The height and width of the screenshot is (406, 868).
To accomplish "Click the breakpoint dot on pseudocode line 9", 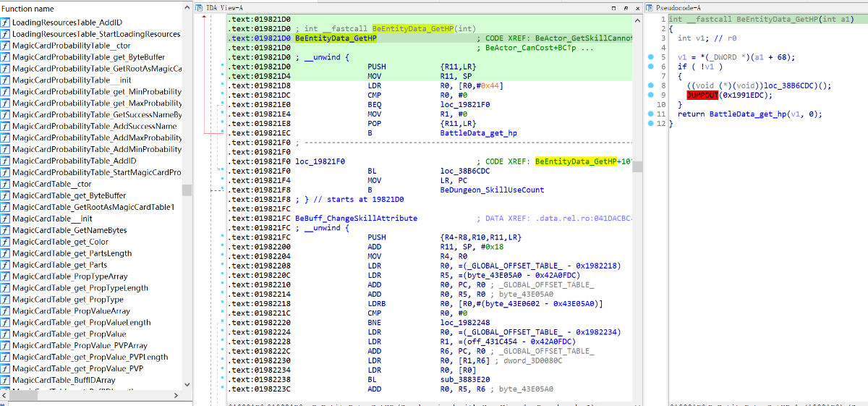I will click(652, 95).
